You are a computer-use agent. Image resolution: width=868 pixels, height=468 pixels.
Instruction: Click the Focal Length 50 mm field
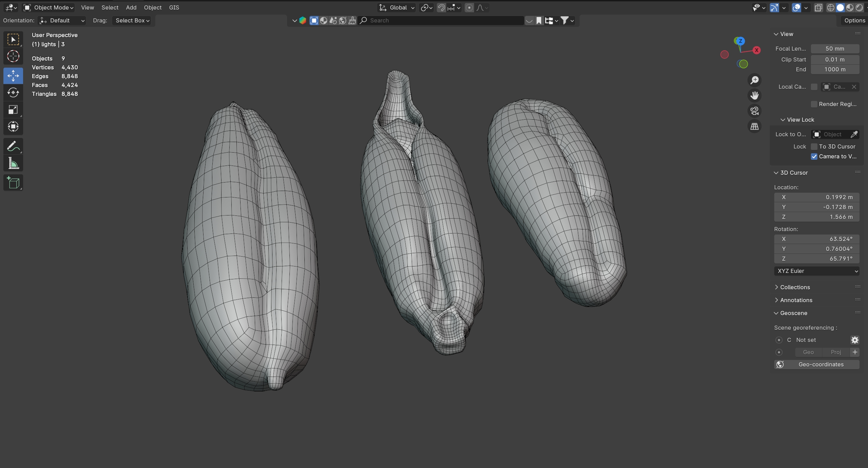tap(835, 49)
